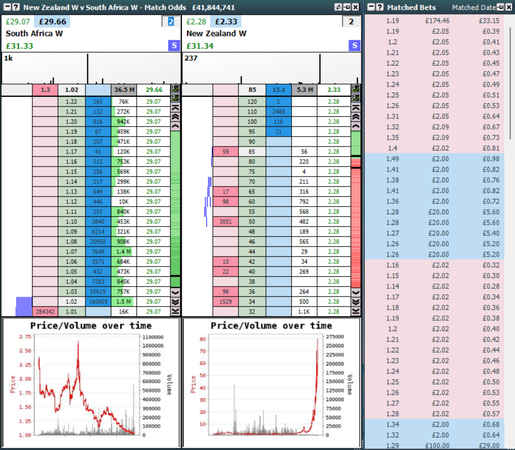Open help icon in Match Odds window title
Screen dimensions: 515x450
[x=16, y=7]
